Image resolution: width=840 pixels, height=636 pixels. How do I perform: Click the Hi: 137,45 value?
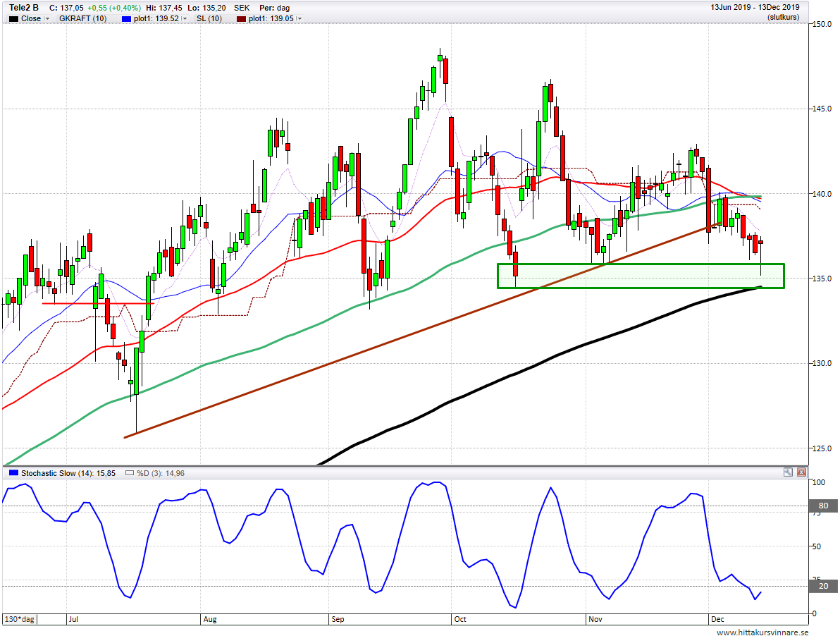163,8
